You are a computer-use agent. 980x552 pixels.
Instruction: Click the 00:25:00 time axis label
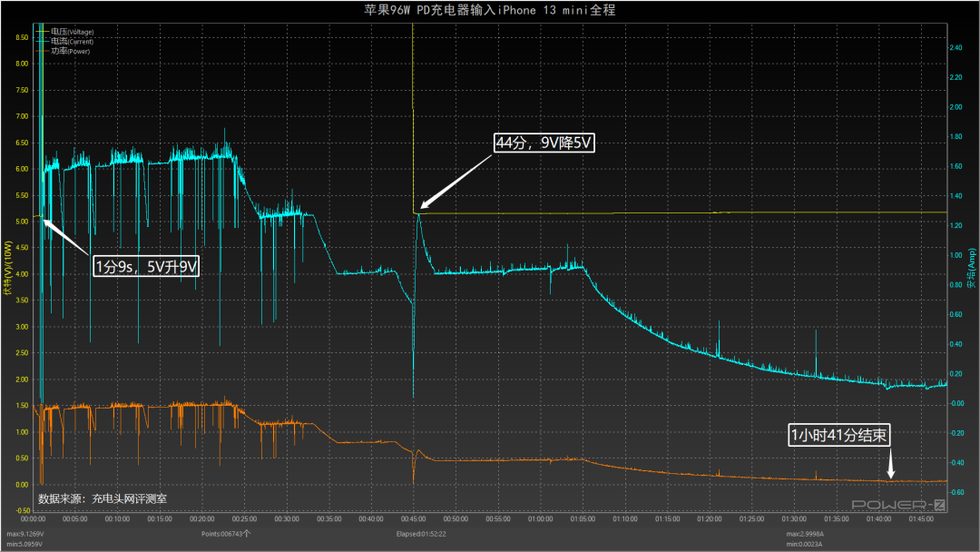pyautogui.click(x=244, y=519)
